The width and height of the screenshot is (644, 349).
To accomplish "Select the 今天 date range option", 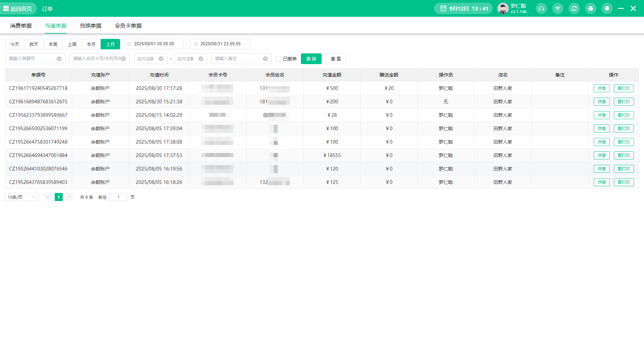I will (15, 44).
